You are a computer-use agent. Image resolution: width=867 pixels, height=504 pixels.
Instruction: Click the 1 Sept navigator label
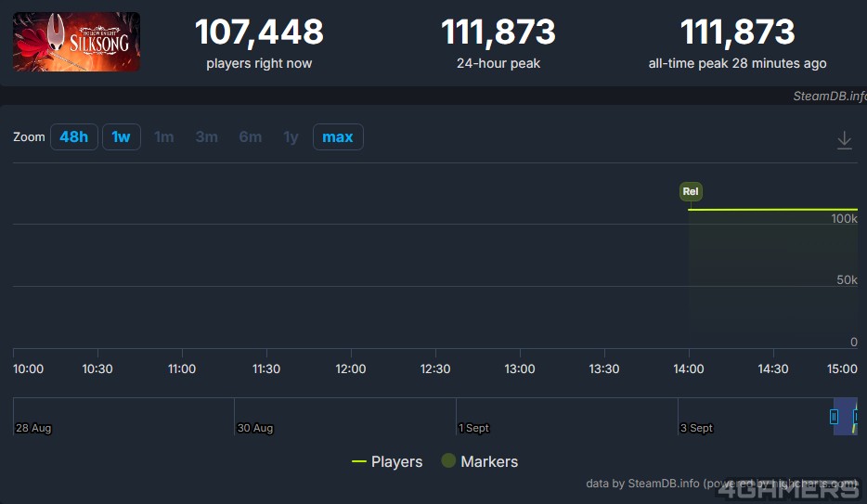[x=473, y=428]
